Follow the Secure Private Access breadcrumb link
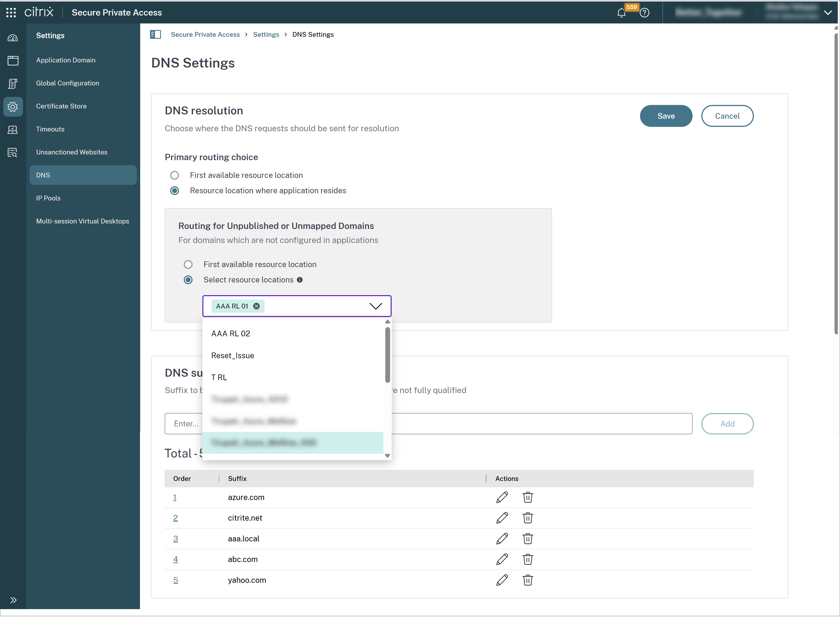The height and width of the screenshot is (617, 840). click(x=205, y=34)
